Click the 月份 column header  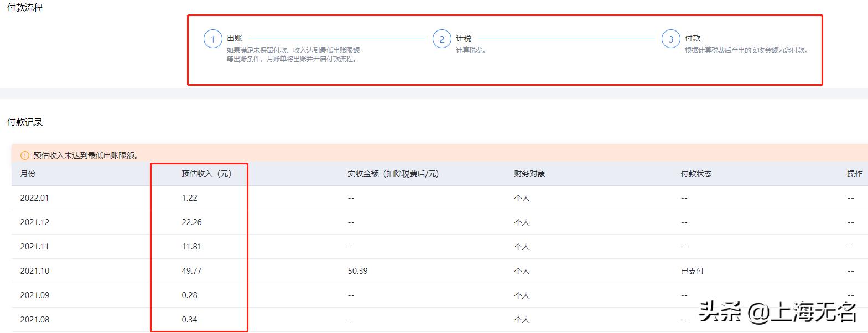[28, 174]
